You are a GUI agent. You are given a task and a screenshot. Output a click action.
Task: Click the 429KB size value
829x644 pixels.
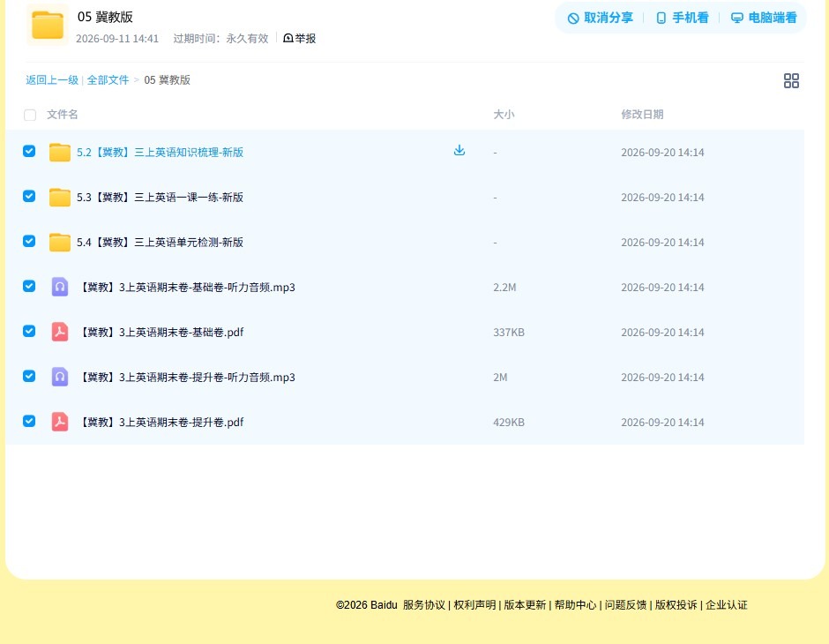pyautogui.click(x=509, y=422)
